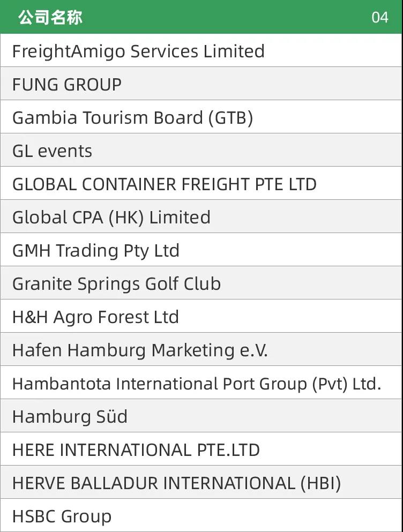Click the word Limited in FreightAmigo row
The image size is (403, 532).
[234, 51]
